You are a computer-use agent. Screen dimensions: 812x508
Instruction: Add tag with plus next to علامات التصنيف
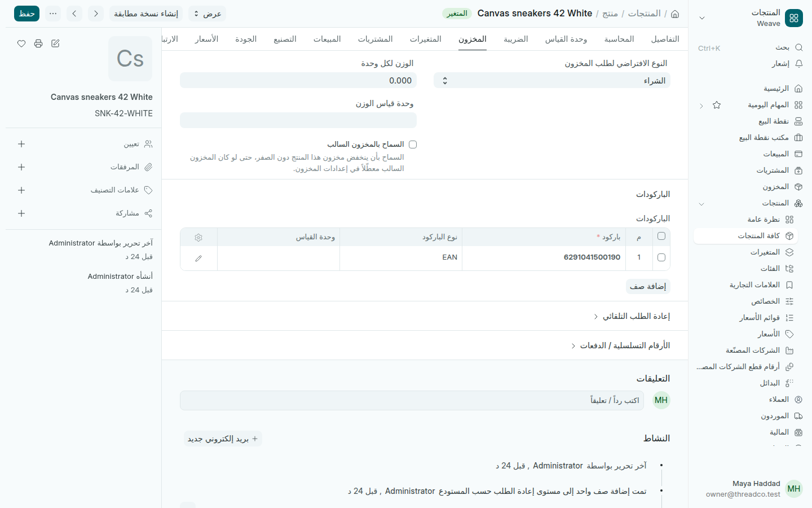21,190
